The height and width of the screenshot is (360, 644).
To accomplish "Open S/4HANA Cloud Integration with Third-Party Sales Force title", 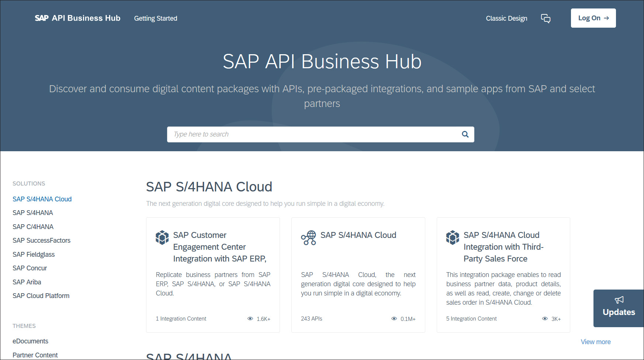I will coord(503,247).
